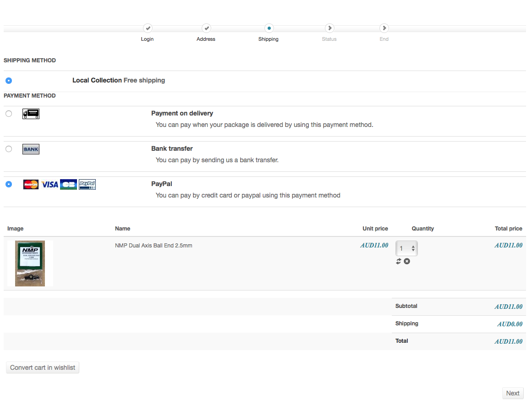Choose the PayPal payment radio button
Image resolution: width=532 pixels, height=406 pixels.
click(x=9, y=184)
